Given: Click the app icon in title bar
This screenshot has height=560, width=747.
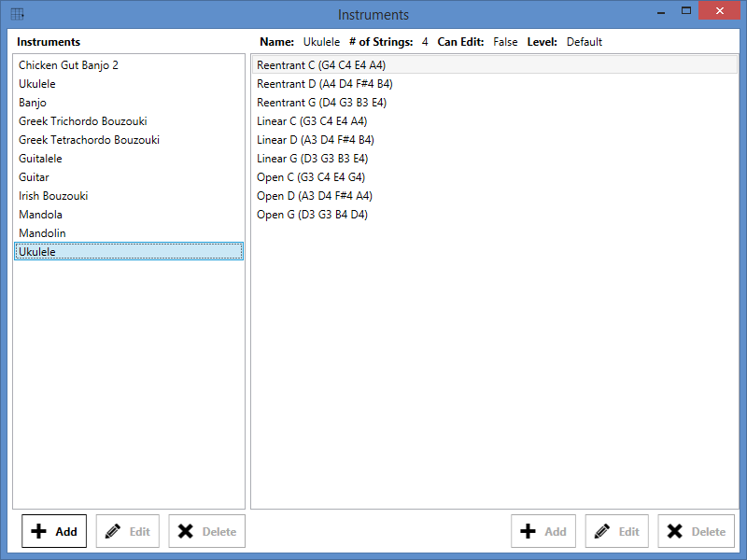Looking at the screenshot, I should coord(17,14).
